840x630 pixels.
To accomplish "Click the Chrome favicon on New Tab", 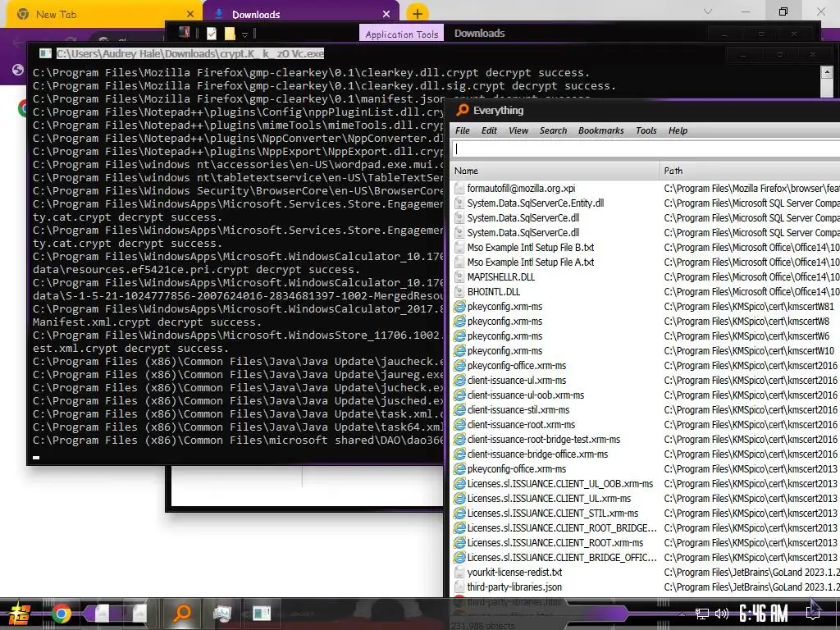I will 23,14.
